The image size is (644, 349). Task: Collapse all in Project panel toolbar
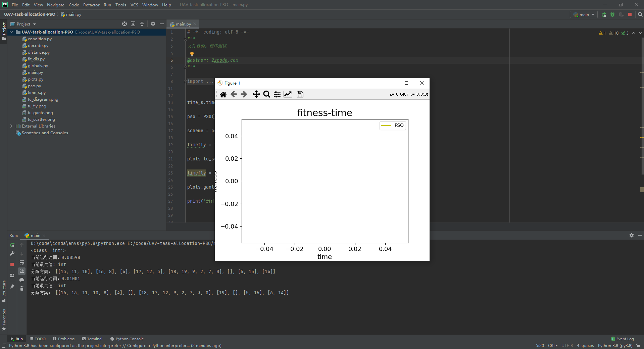[142, 24]
